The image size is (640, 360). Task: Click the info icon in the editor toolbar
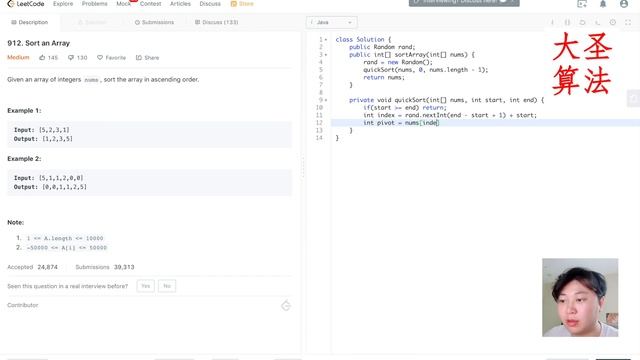(552, 22)
